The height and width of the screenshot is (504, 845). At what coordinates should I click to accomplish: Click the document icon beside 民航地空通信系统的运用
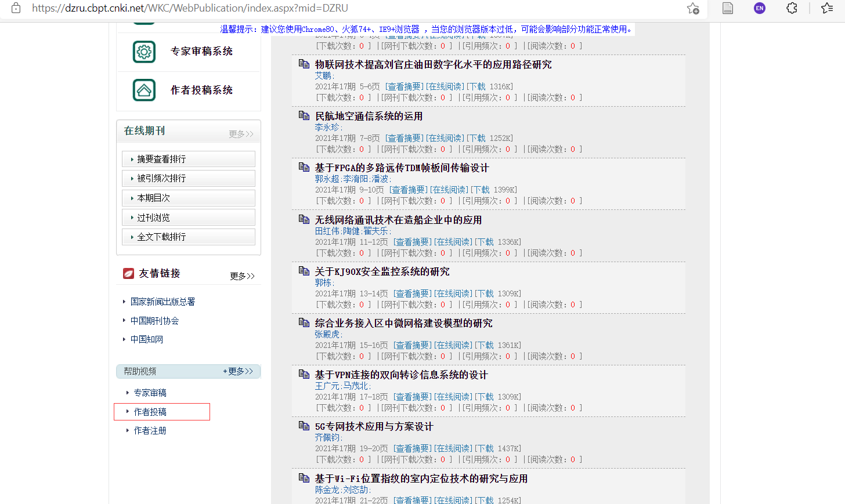click(x=304, y=115)
